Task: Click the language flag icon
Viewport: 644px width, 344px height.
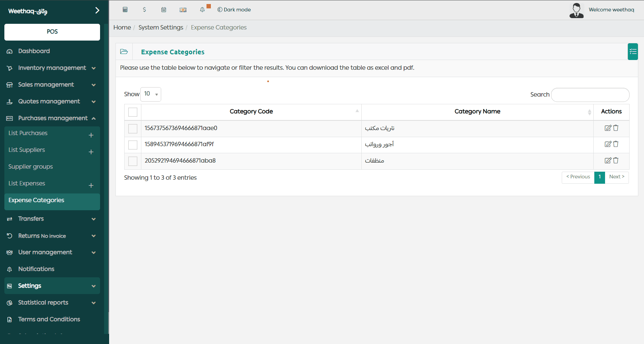Action: tap(183, 10)
